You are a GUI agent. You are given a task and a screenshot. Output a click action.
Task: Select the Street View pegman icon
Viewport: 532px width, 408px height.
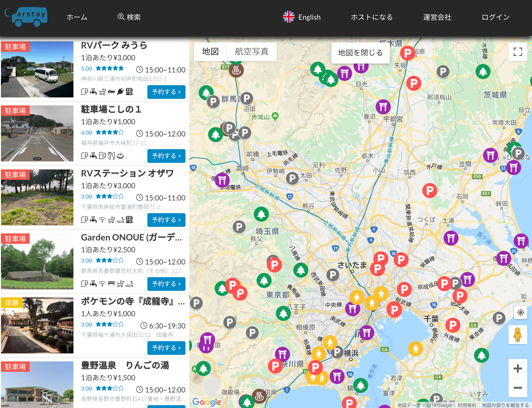pyautogui.click(x=518, y=335)
